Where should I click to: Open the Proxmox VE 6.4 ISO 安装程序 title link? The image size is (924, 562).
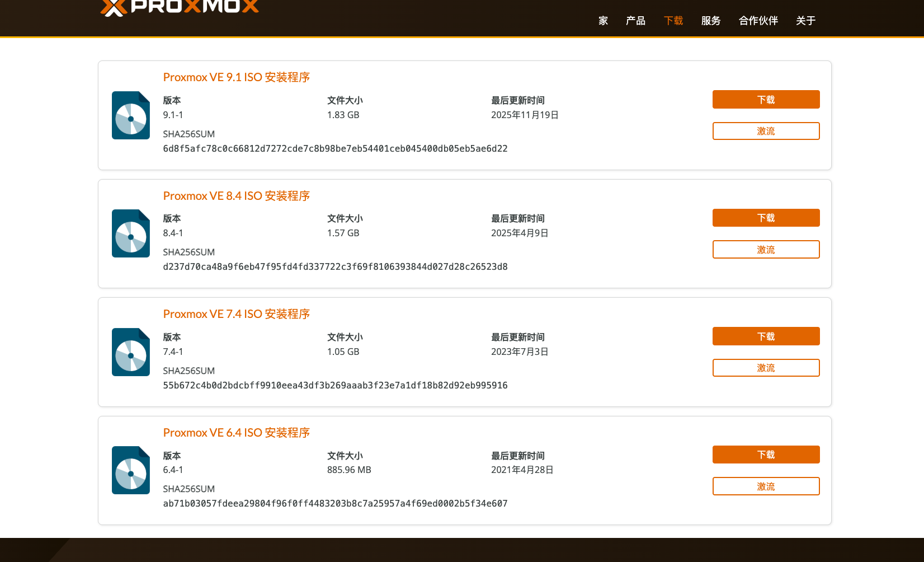click(237, 433)
